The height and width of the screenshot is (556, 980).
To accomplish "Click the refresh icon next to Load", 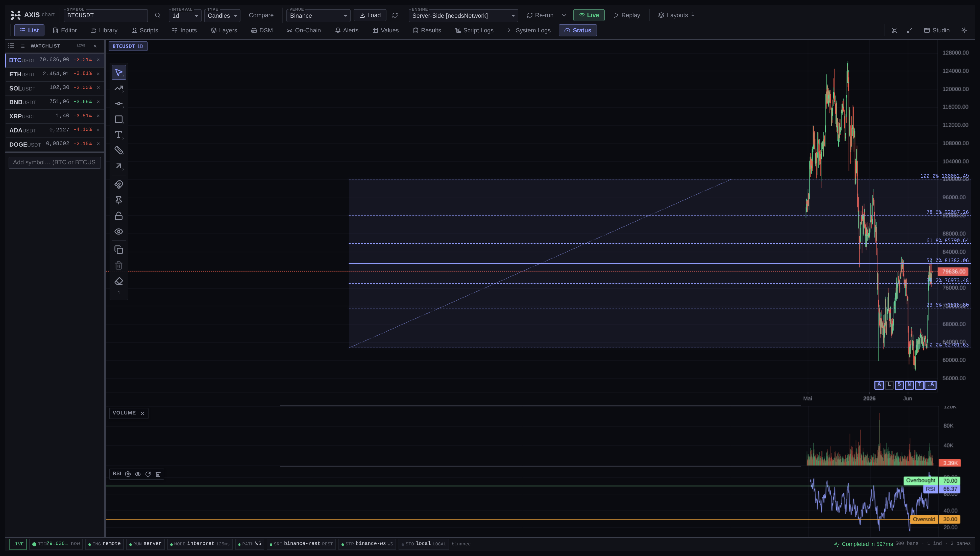I will (395, 15).
